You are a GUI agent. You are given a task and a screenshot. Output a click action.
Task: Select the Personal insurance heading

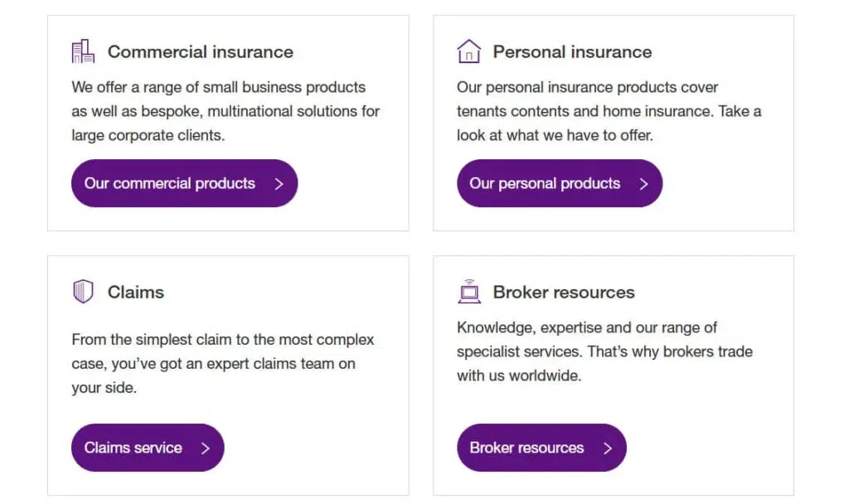(572, 51)
